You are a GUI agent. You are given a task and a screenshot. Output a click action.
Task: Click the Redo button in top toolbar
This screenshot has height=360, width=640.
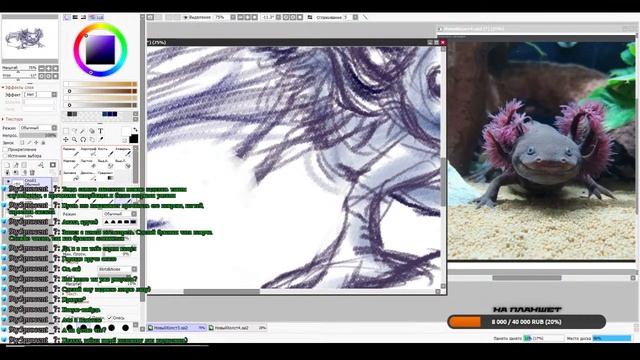point(158,17)
